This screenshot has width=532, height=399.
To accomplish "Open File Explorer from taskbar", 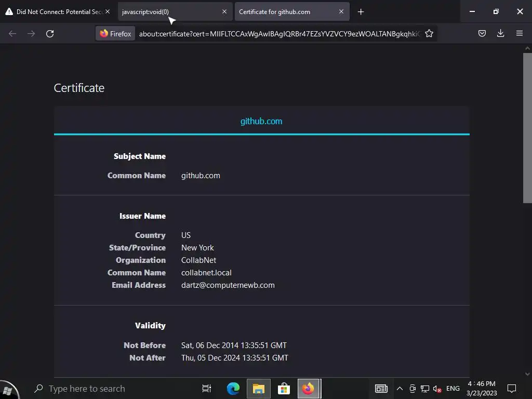I will pos(259,389).
